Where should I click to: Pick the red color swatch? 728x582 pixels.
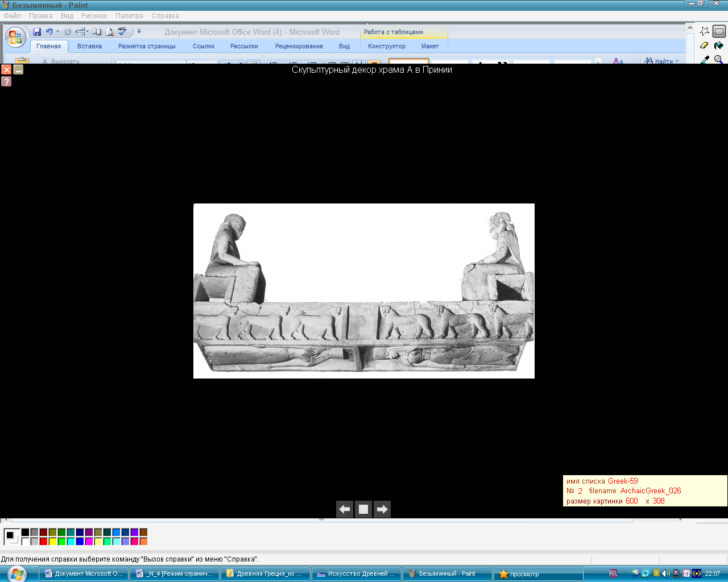pyautogui.click(x=43, y=542)
